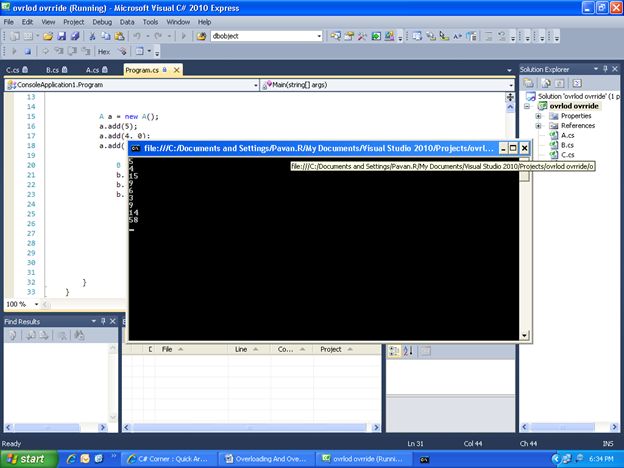Toggle auto-hide pin on Solution Explorer
This screenshot has width=624, height=468.
tap(605, 69)
